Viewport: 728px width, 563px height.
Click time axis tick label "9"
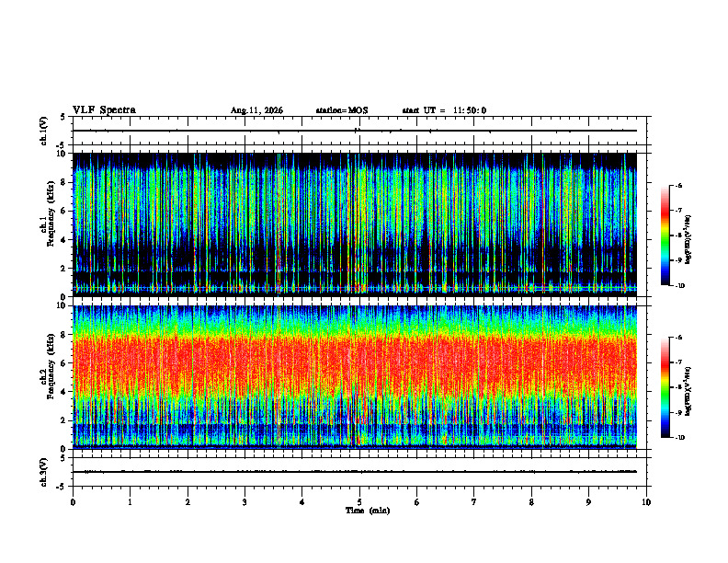(x=588, y=502)
